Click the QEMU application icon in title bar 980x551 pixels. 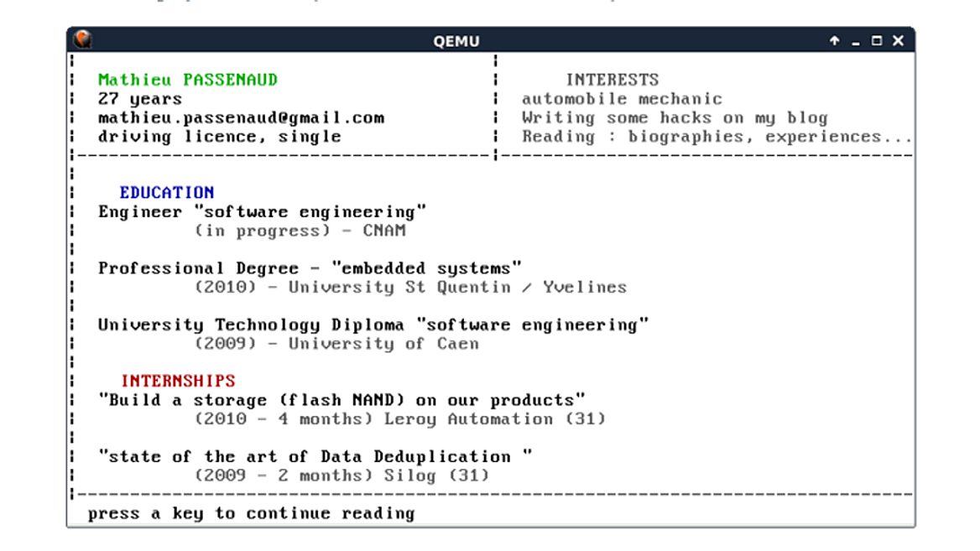pos(81,40)
